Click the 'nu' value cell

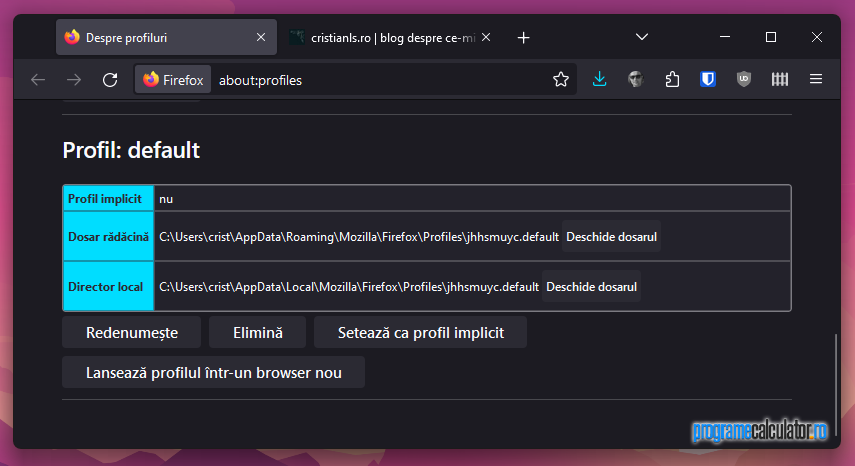472,198
